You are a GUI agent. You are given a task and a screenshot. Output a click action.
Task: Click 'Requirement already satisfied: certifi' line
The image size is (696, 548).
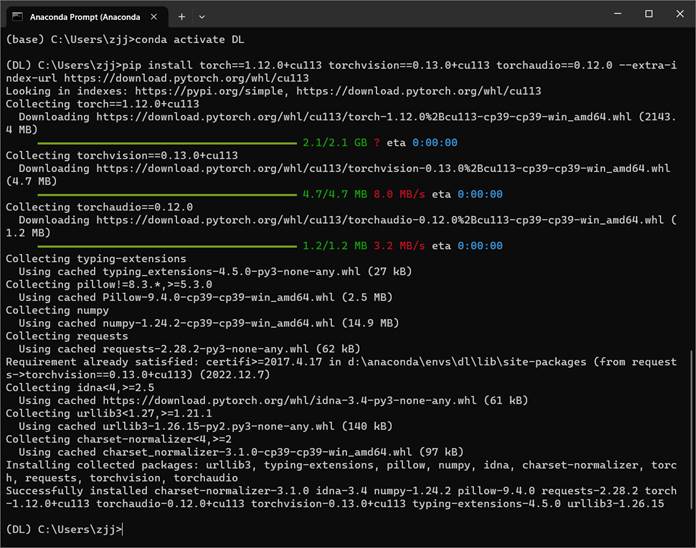341,368
